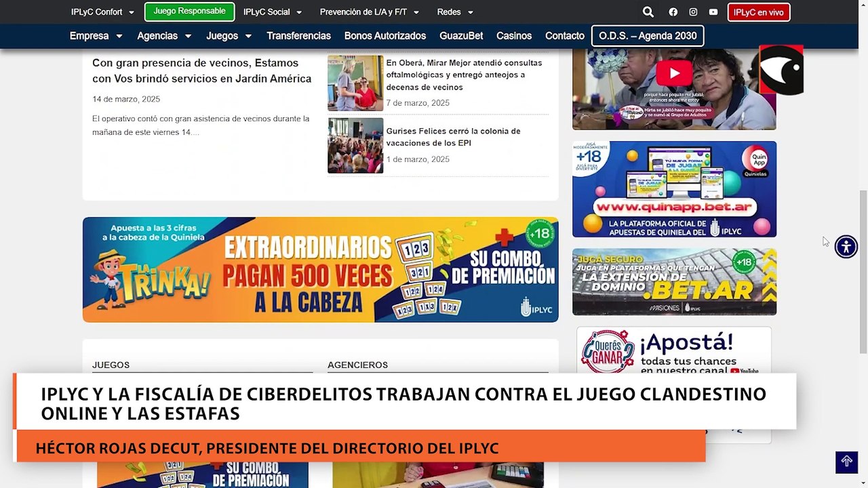Open the .BET.AR domain extension banner

(x=674, y=282)
